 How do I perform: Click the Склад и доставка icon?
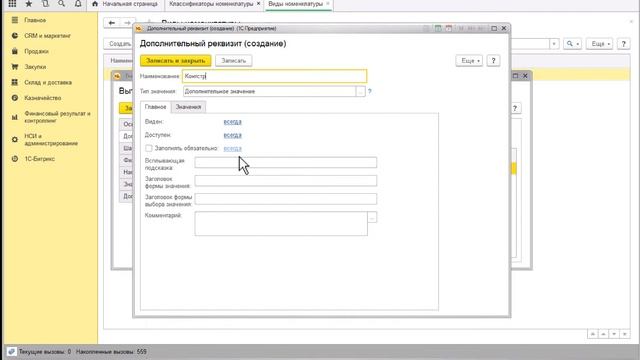[x=15, y=82]
